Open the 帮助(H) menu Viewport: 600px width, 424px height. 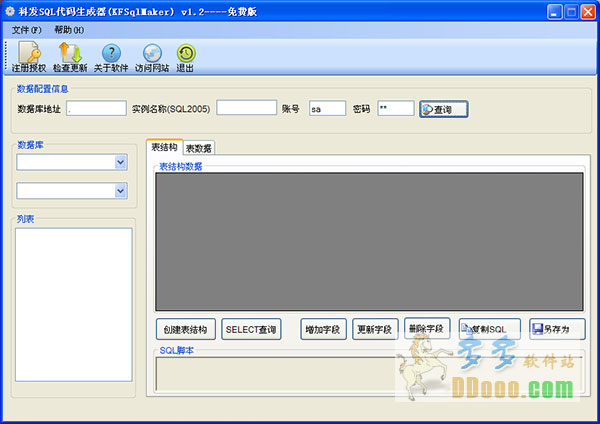click(69, 30)
